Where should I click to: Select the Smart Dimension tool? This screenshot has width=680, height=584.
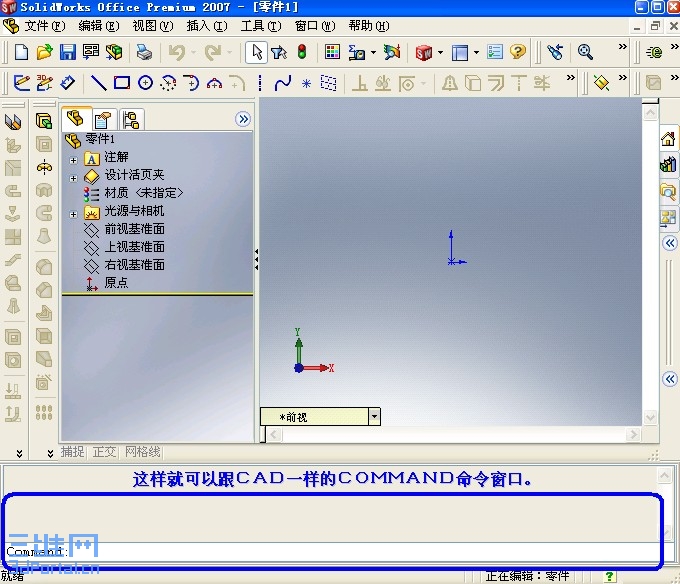click(x=68, y=82)
